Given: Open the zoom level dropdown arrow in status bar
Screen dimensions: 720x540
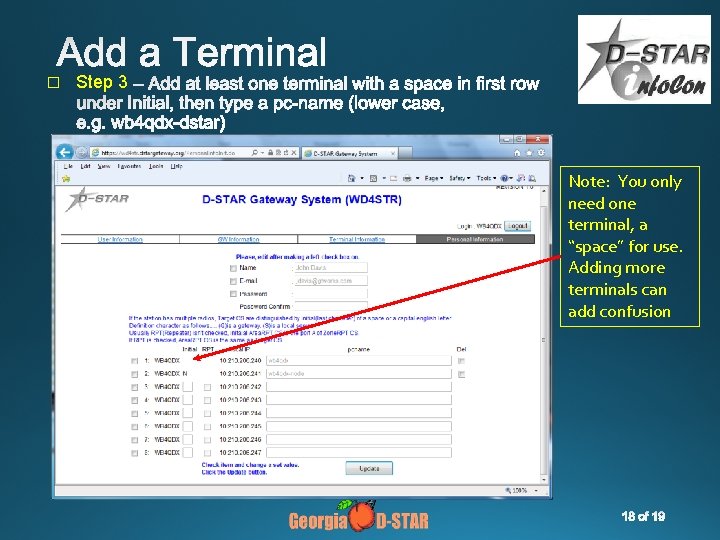Looking at the screenshot, I should (536, 491).
